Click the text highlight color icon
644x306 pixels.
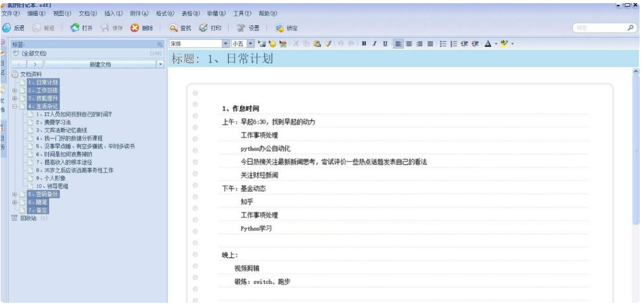pos(504,44)
